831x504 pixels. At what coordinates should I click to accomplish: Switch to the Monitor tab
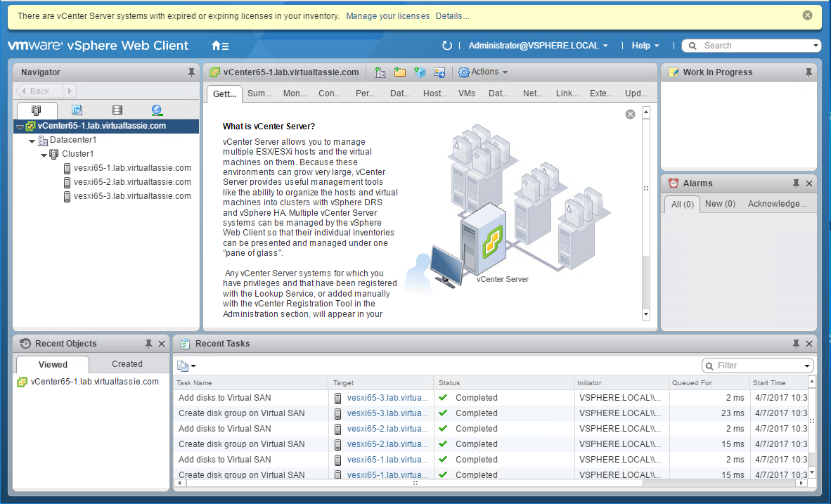tap(295, 93)
